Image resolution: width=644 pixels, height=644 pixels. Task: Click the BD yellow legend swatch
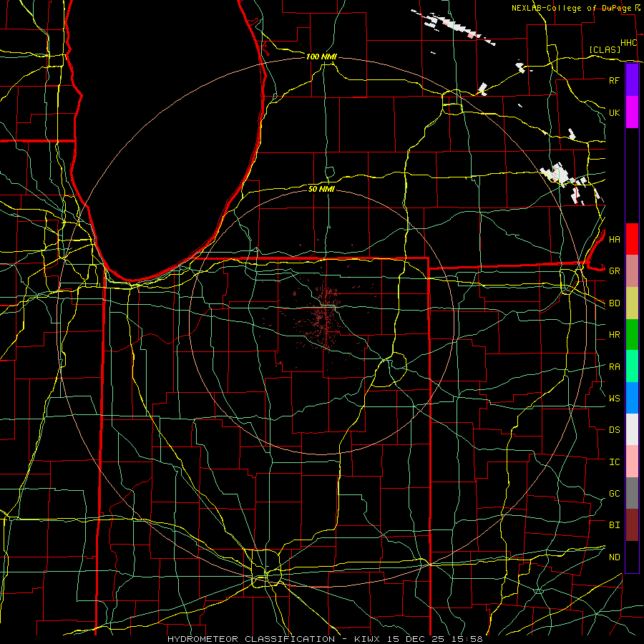pyautogui.click(x=632, y=303)
